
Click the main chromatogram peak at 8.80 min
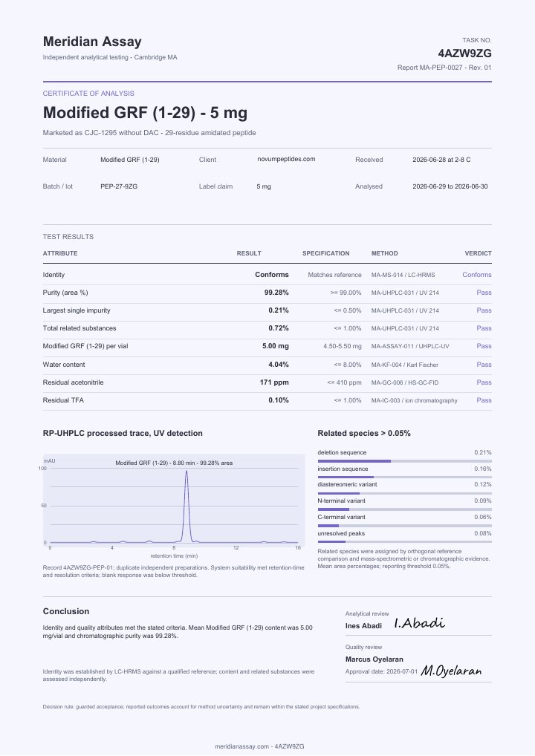tap(187, 506)
